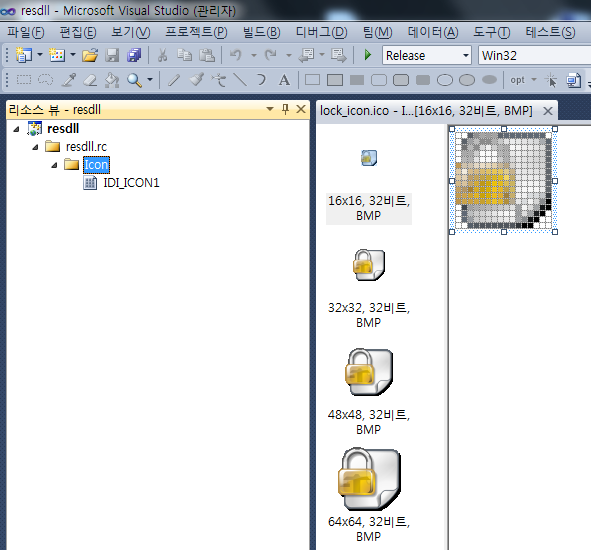Open the Magnify zoom level dropdown arrow
Viewport: 591px width, 550px height.
(150, 80)
